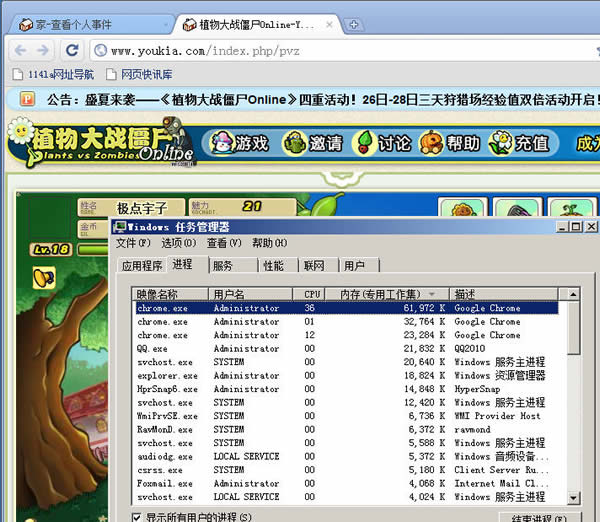Open Task Manager 文件(F) menu

(x=133, y=243)
